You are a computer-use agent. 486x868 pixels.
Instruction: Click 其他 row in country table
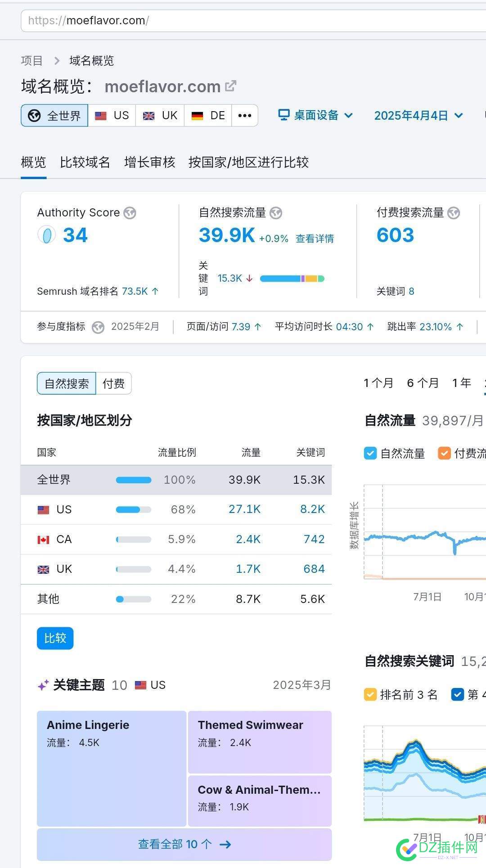176,599
